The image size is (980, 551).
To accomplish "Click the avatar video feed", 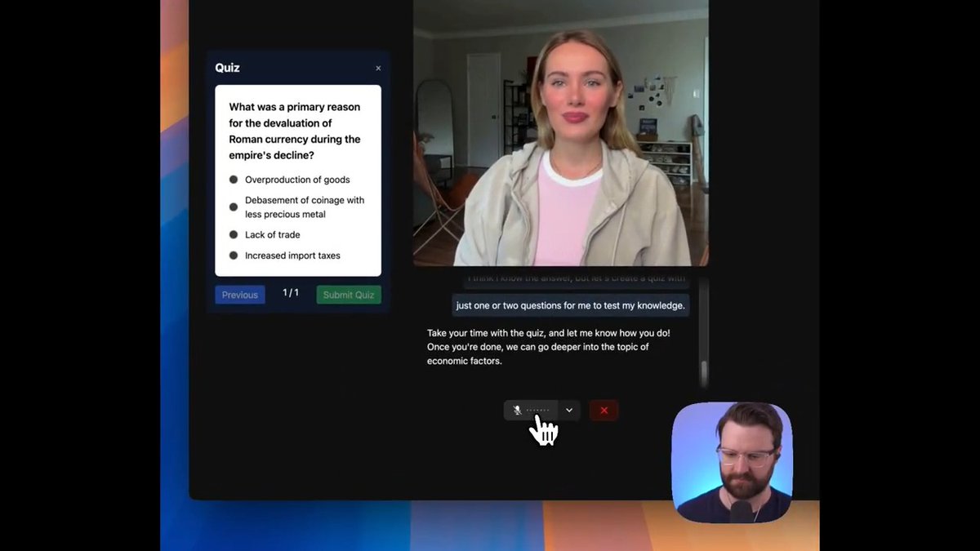I will coord(560,133).
